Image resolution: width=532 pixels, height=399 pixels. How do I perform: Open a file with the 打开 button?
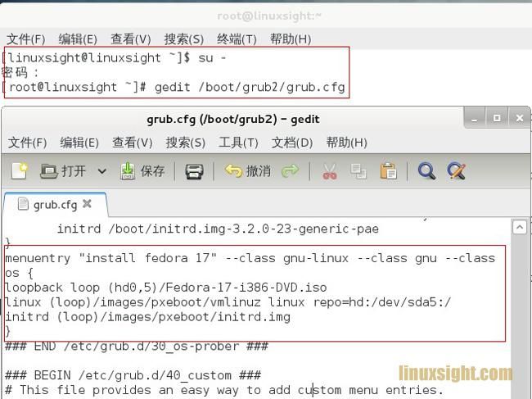[63, 170]
